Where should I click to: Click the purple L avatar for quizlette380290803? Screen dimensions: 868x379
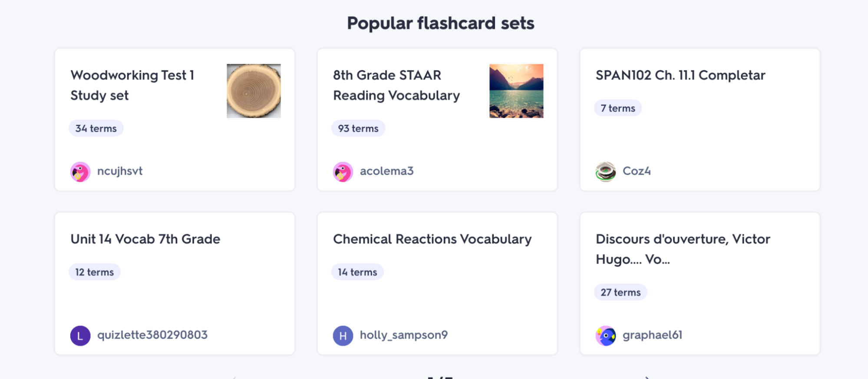(80, 335)
